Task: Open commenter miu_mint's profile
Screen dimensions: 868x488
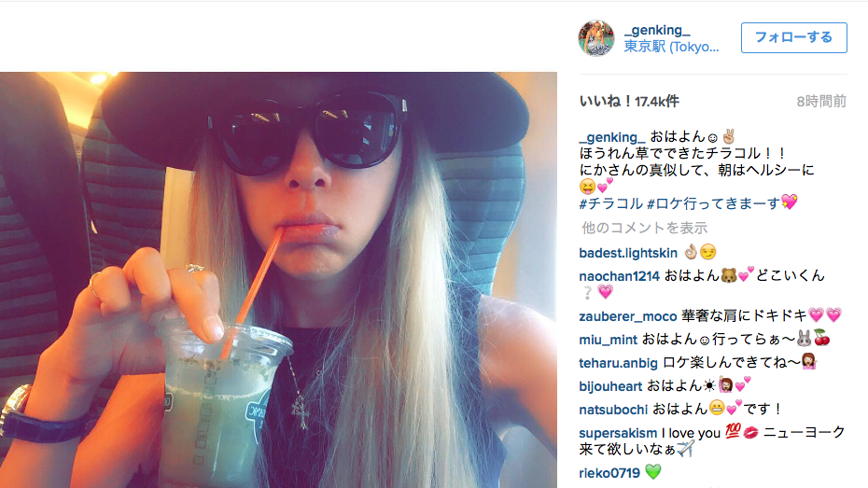Action: [x=608, y=340]
